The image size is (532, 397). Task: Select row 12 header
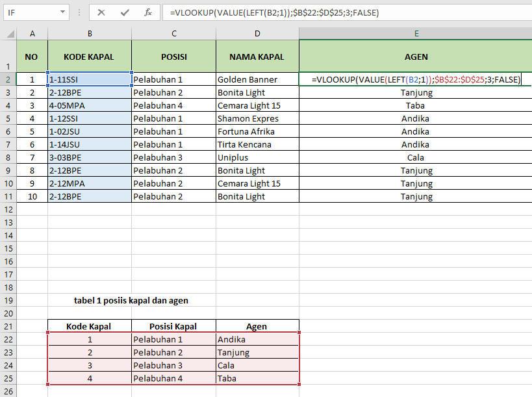(x=8, y=209)
